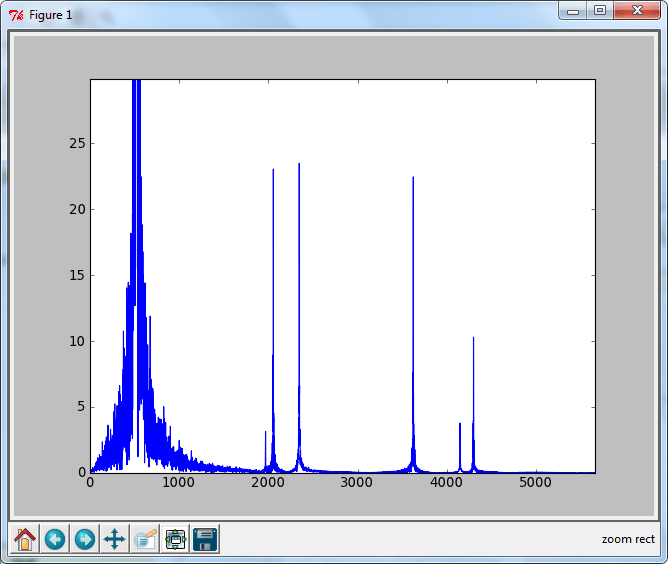Select the Pan axes tool
Screen dimensions: 668x564
pos(115,540)
